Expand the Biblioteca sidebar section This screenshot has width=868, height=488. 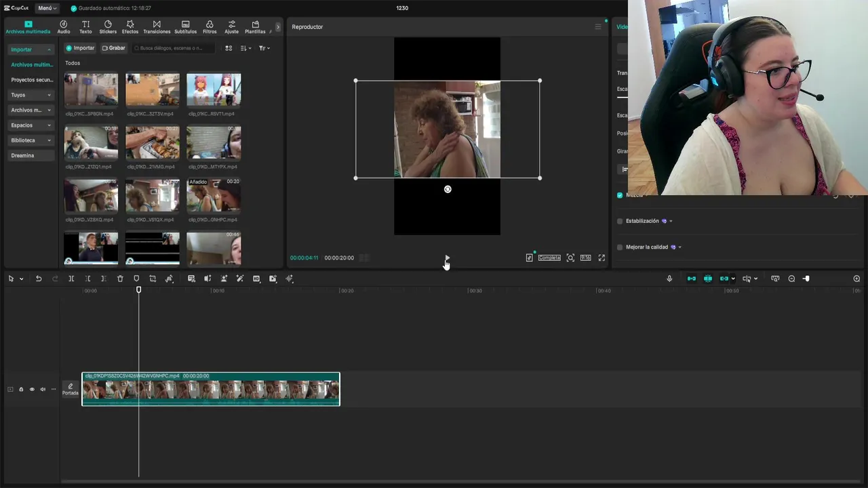[31, 140]
